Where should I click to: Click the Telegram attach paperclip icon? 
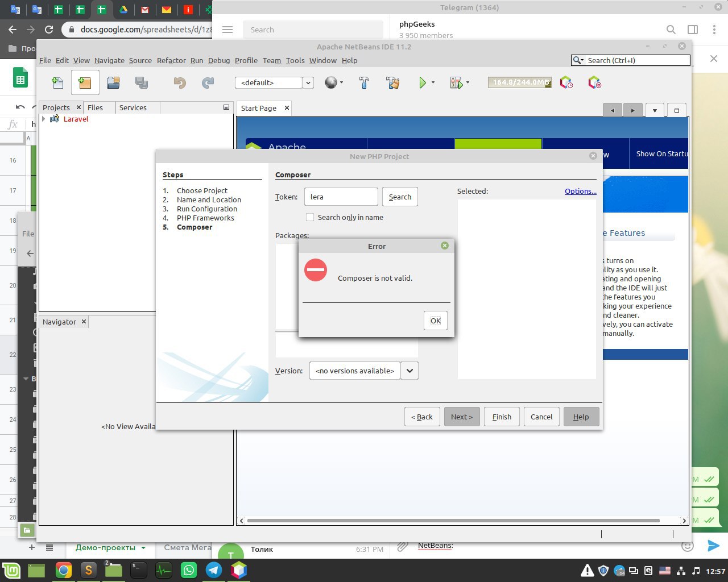coord(403,546)
